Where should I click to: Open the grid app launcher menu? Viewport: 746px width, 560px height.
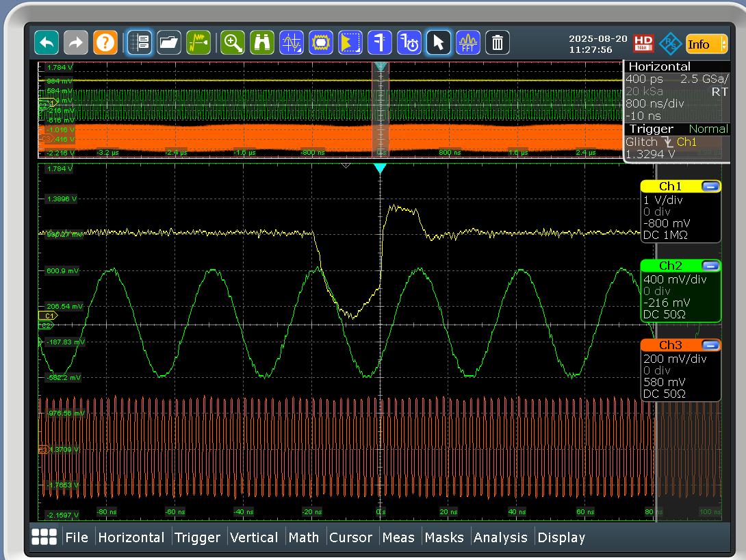pos(44,537)
